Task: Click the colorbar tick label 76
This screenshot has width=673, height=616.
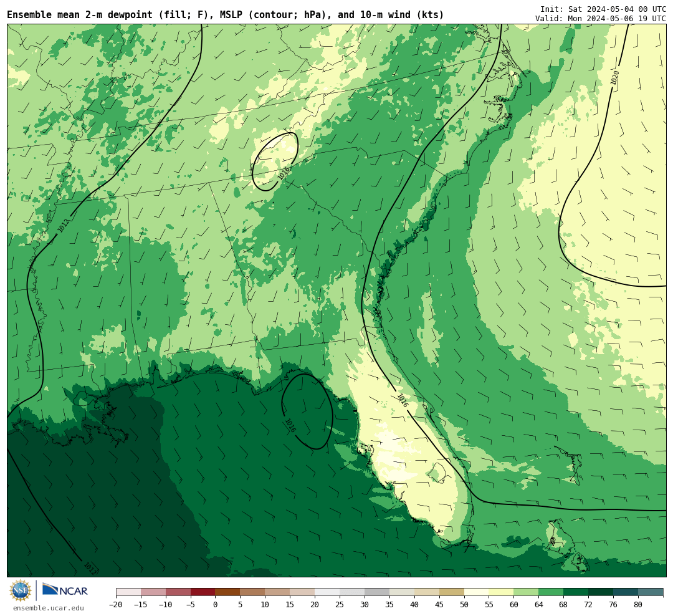Action: 613,605
